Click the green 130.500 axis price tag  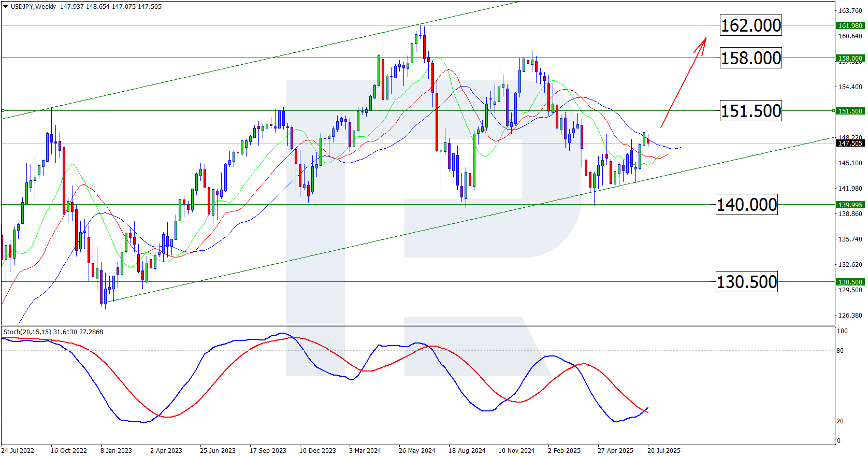point(850,282)
